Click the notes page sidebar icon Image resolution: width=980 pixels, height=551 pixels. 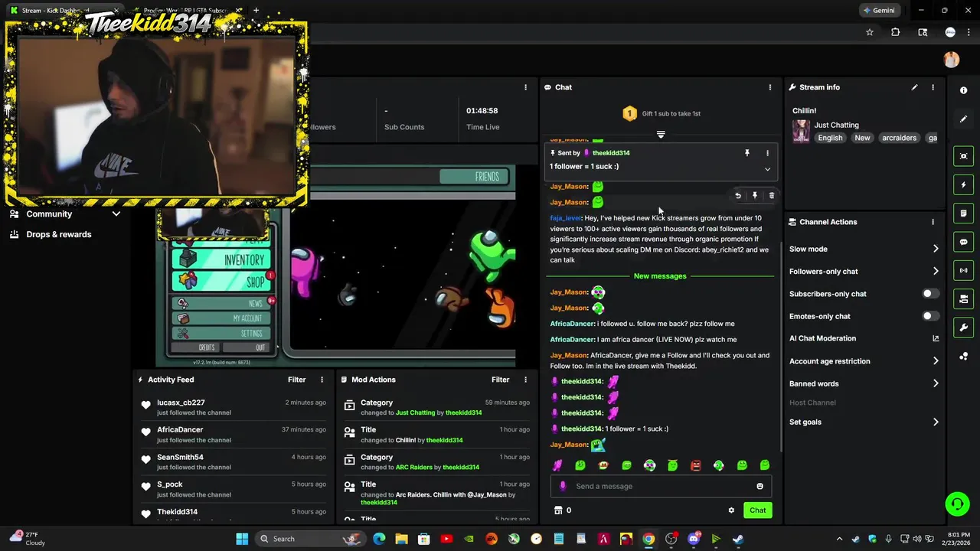963,213
